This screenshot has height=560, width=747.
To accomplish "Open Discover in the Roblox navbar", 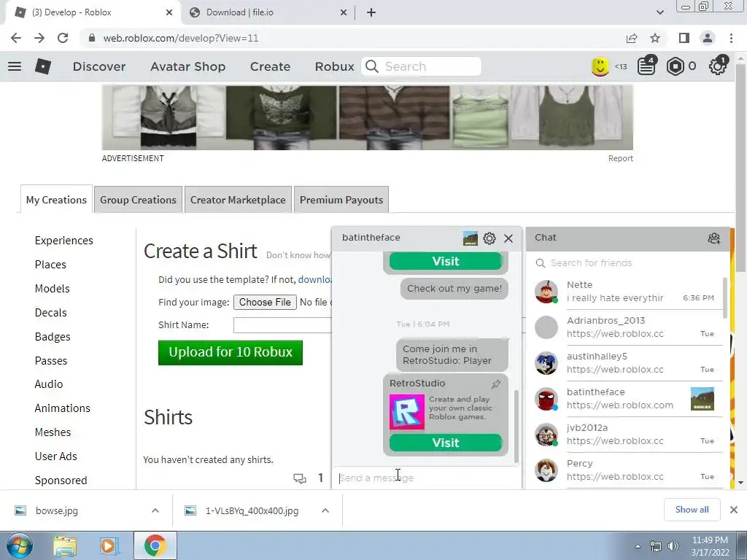I will coord(99,66).
